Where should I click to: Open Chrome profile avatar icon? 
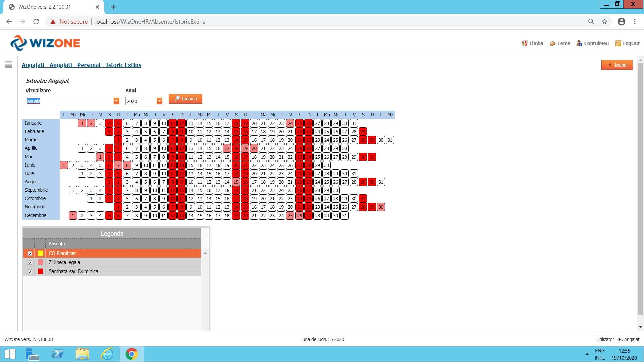[621, 22]
